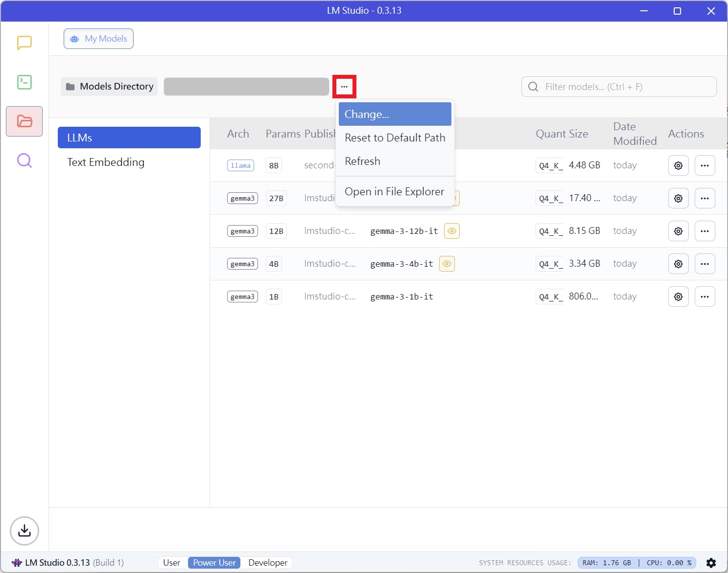The width and height of the screenshot is (728, 573).
Task: Sort by the Params column header
Action: coord(283,134)
